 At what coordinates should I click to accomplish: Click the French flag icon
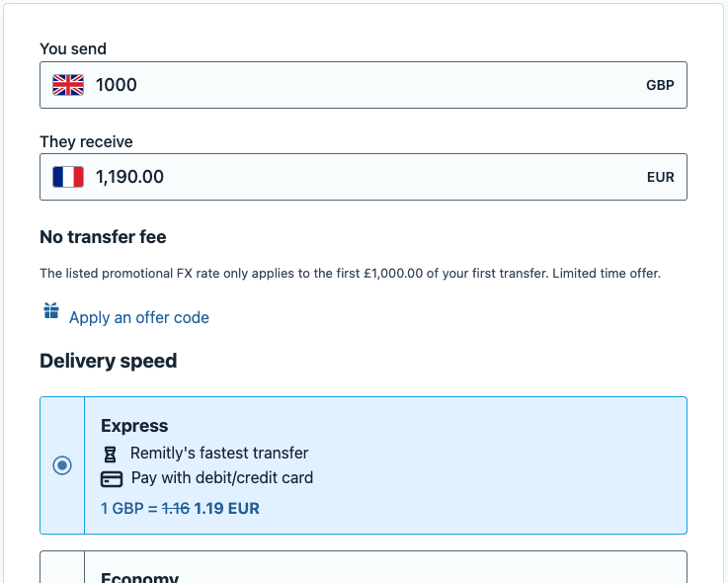(68, 177)
